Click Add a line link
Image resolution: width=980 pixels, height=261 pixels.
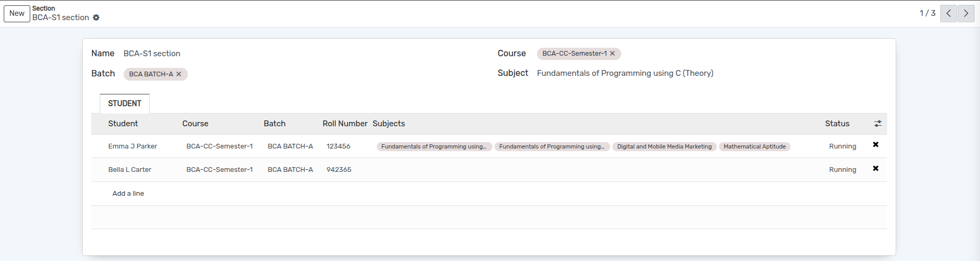tap(128, 194)
